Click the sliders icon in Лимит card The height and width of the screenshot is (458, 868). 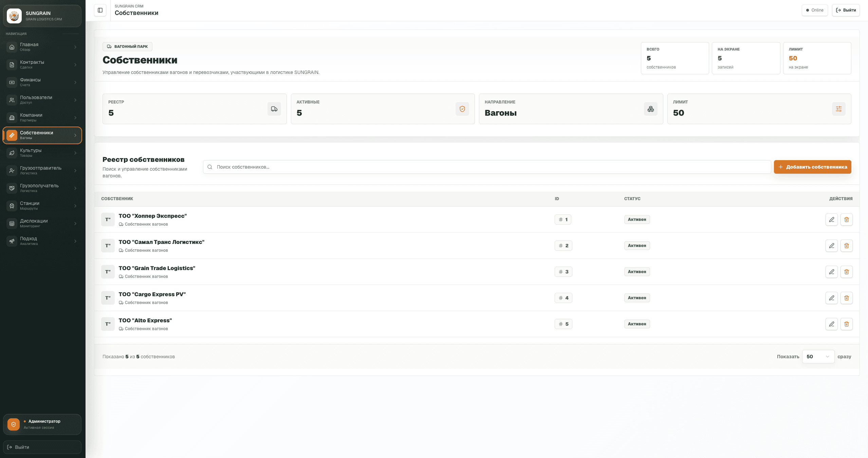tap(839, 109)
